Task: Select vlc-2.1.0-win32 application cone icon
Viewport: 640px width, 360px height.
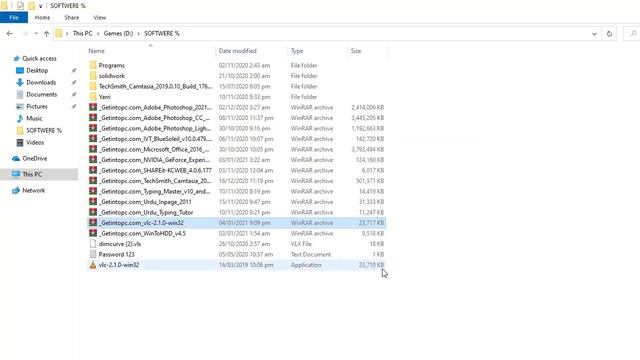Action: coord(93,265)
